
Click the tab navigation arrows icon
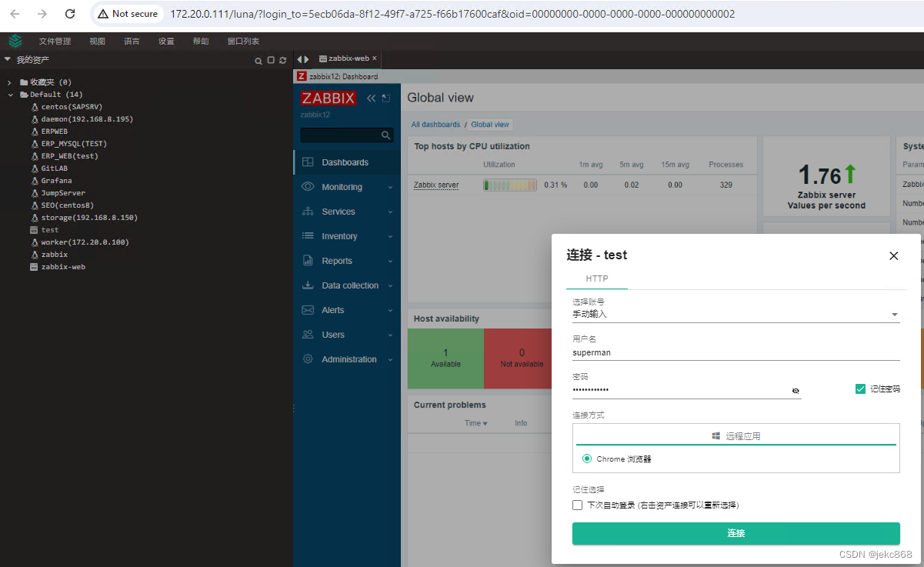point(303,59)
